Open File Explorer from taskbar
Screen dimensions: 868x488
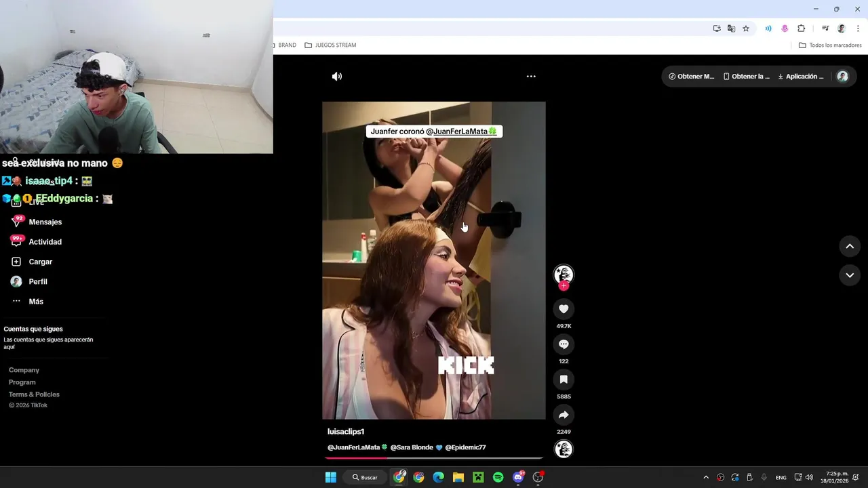458,477
